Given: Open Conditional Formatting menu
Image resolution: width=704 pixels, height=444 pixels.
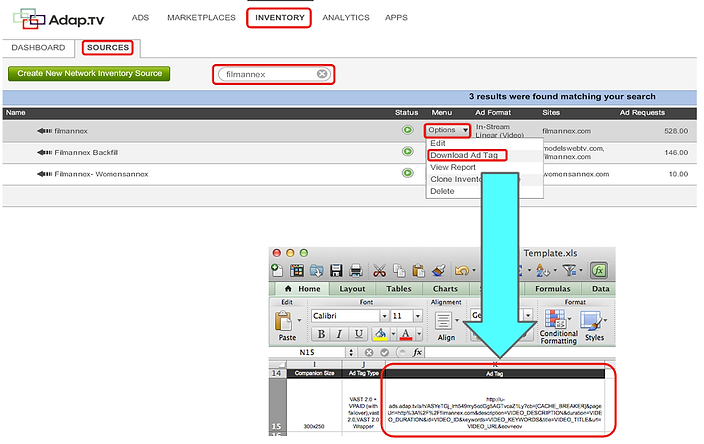Looking at the screenshot, I should pos(558,326).
